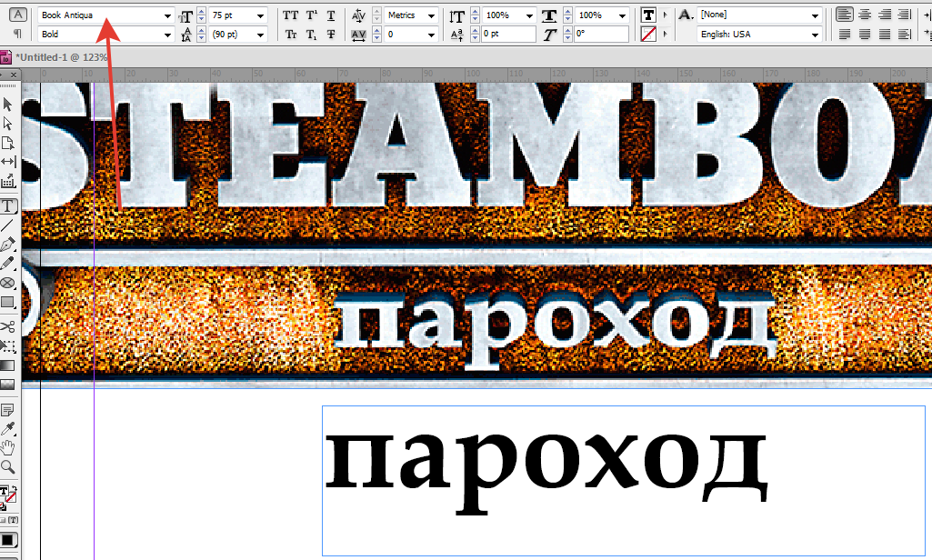Open the [None] character style dropdown

(x=815, y=16)
